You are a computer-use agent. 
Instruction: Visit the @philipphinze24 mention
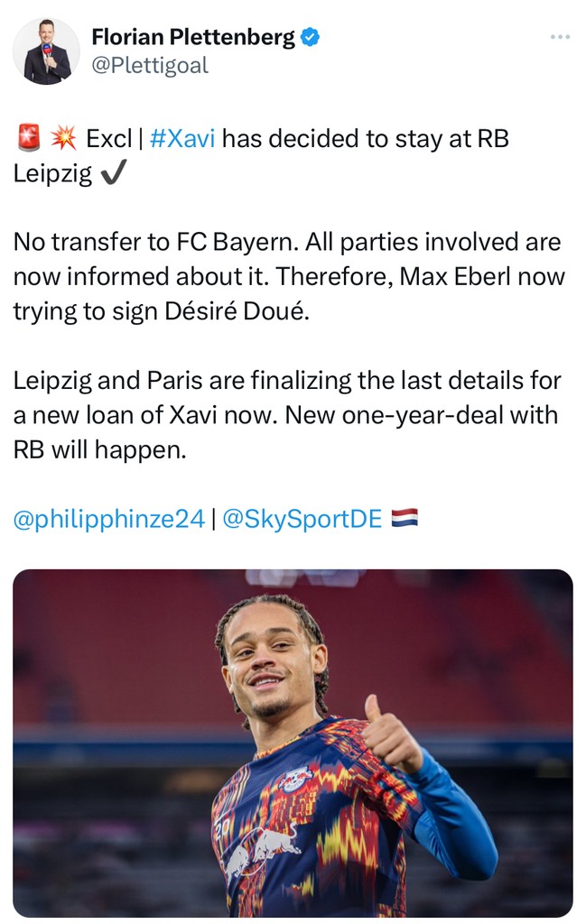pos(109,521)
